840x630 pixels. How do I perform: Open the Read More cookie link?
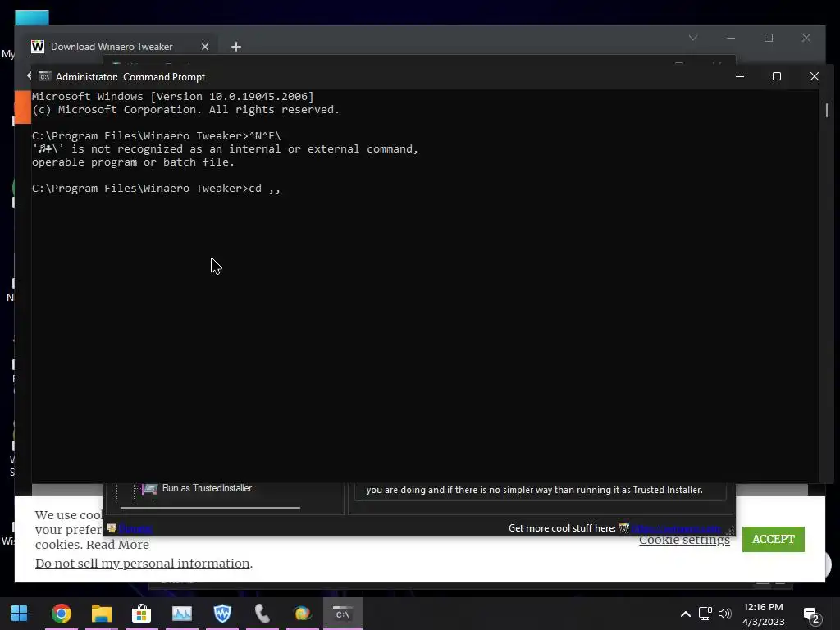tap(117, 545)
